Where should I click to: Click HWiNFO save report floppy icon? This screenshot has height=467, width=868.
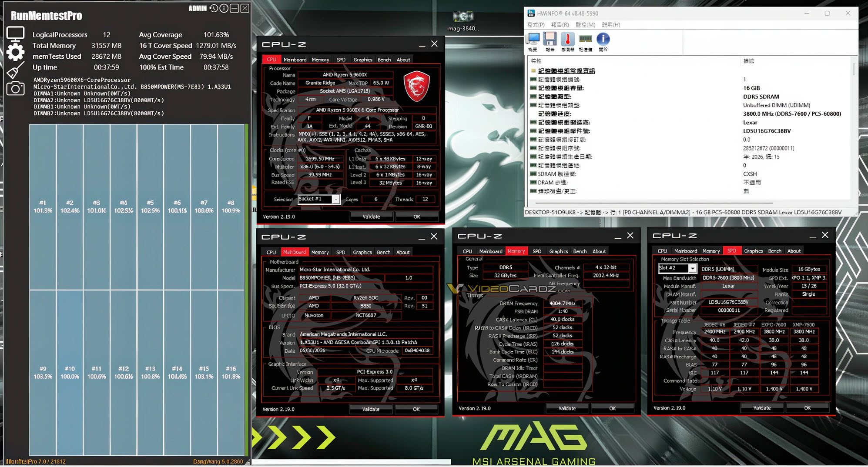(550, 39)
